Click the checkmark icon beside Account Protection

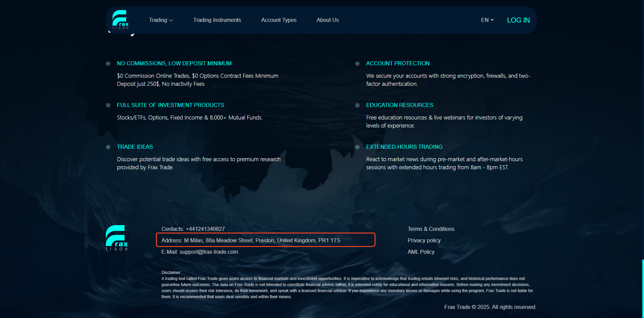point(357,64)
